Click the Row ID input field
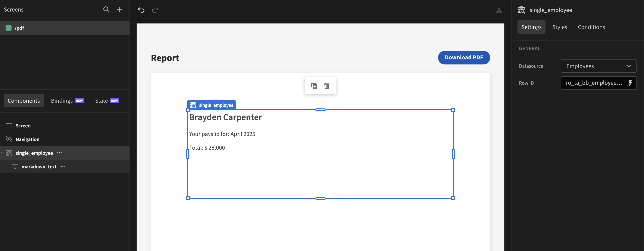The image size is (644, 251). [594, 83]
